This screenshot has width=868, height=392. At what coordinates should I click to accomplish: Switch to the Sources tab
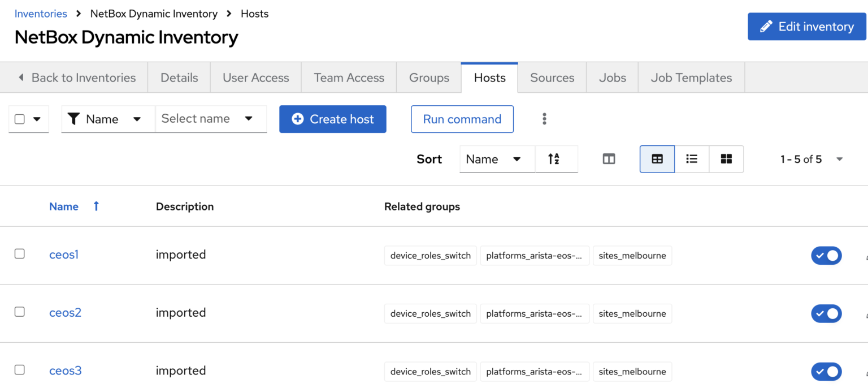552,77
